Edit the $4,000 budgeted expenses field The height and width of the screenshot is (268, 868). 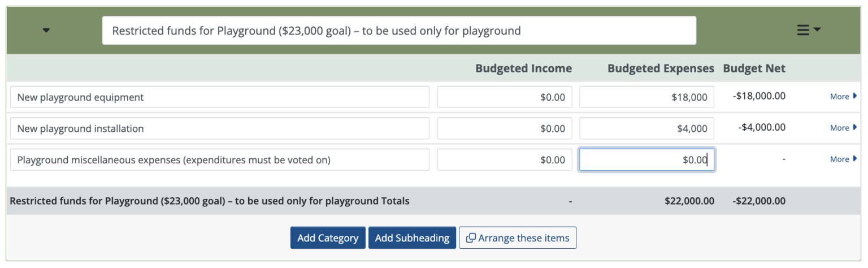pos(646,128)
